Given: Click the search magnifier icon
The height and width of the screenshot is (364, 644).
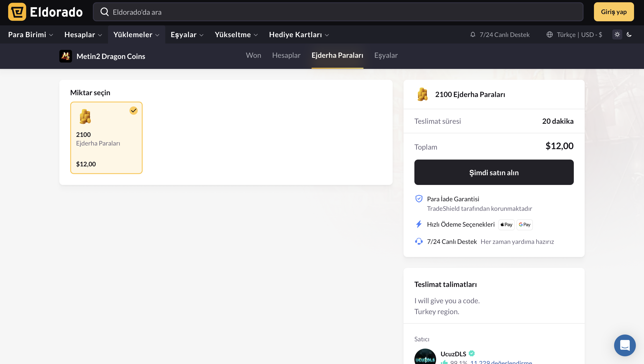Looking at the screenshot, I should click(104, 12).
